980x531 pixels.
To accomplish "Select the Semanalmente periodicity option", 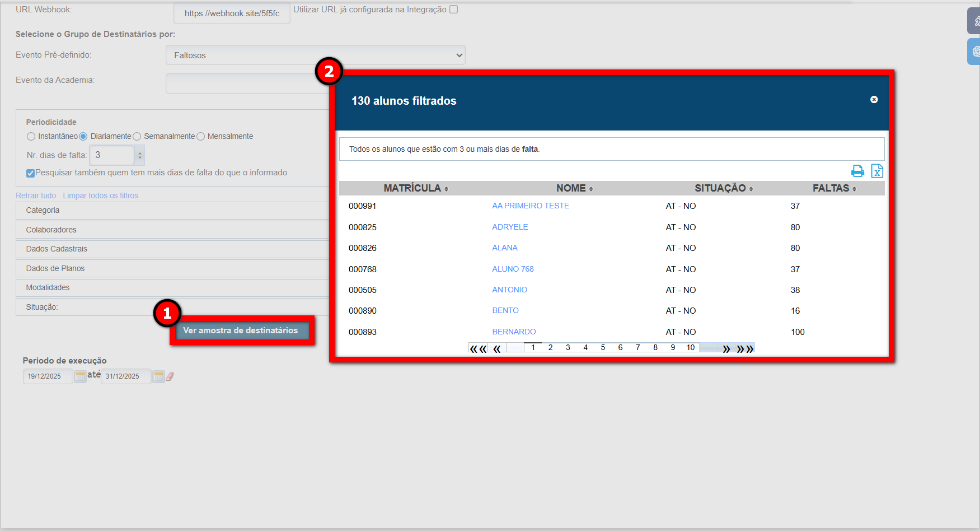I will point(137,137).
